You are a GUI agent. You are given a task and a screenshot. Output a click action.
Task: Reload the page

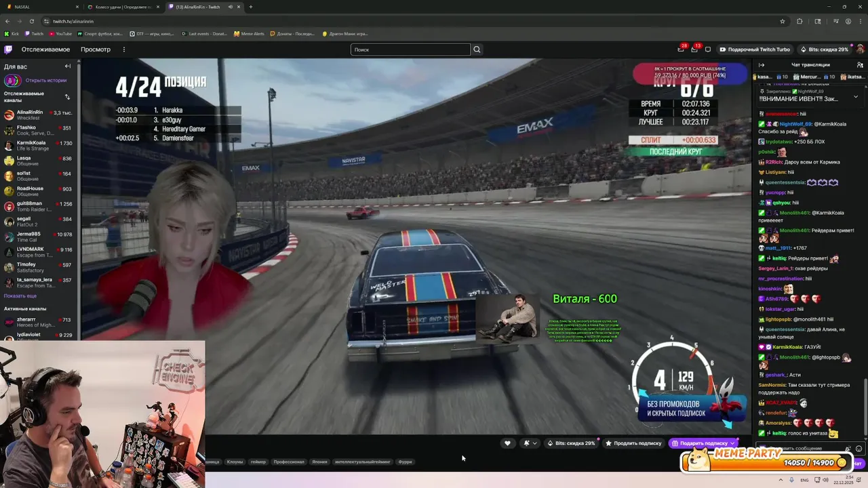point(31,21)
